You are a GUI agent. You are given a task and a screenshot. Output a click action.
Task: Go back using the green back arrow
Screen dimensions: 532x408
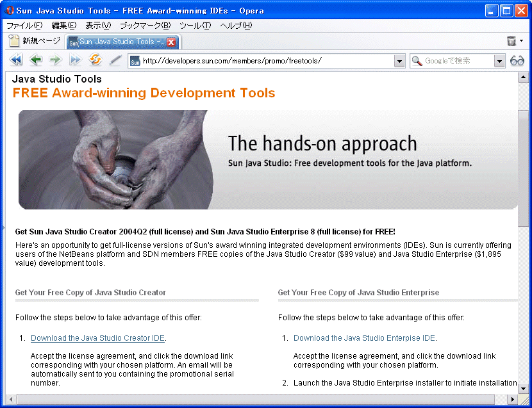pos(36,60)
